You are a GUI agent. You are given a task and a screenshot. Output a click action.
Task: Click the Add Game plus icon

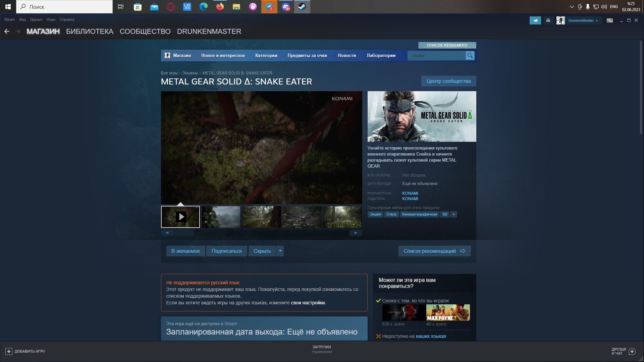coord(9,351)
